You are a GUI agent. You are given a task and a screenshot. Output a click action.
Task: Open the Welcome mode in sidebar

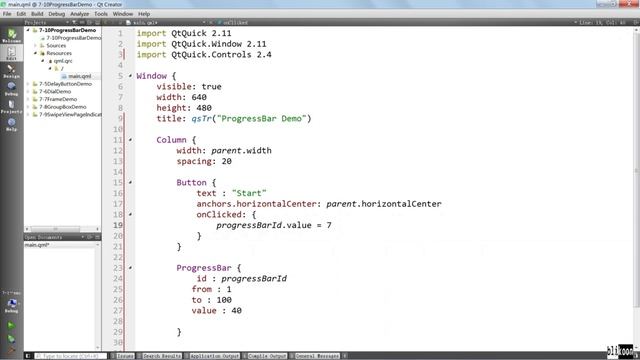tap(11, 35)
